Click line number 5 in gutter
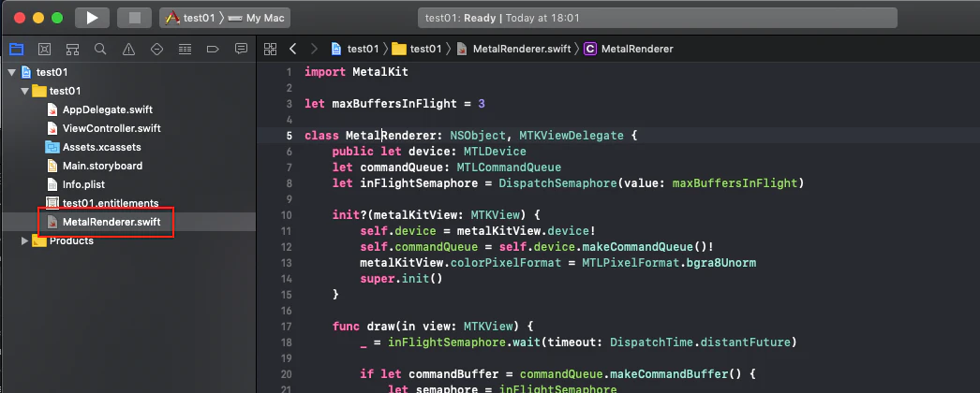Image resolution: width=980 pixels, height=393 pixels. (x=289, y=136)
